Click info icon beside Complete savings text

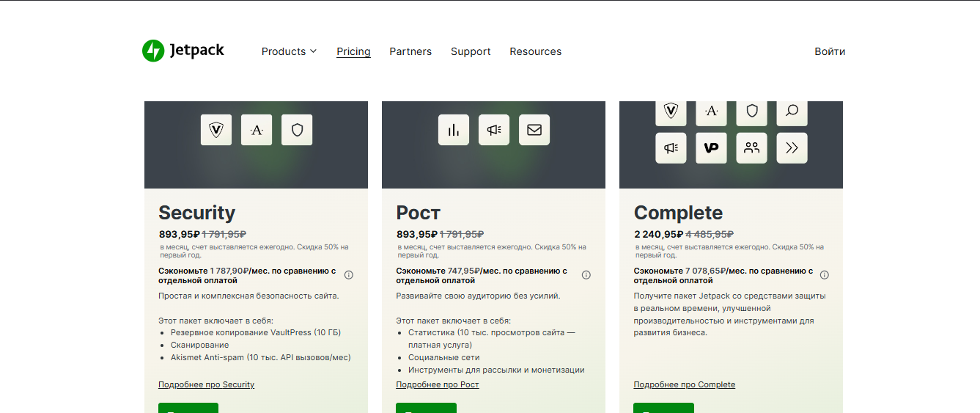pyautogui.click(x=825, y=275)
